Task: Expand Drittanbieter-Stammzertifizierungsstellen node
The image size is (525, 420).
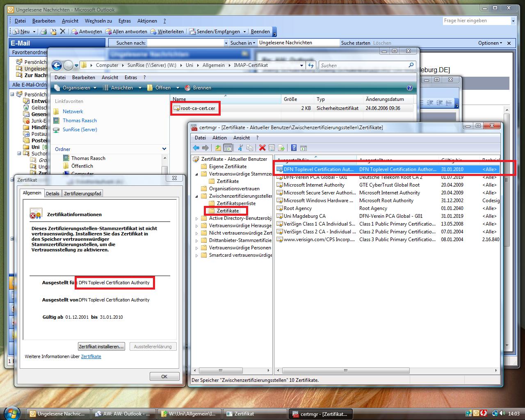Action: 196,240
